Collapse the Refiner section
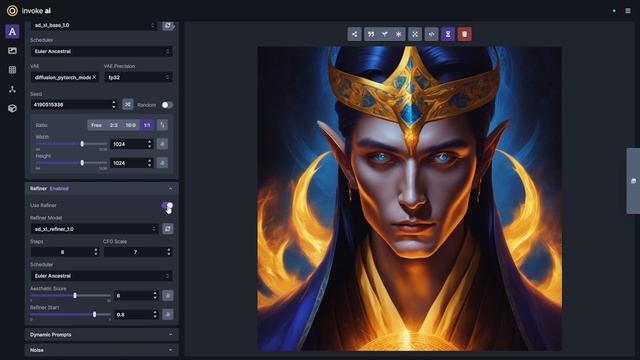This screenshot has height=360, width=640. [x=101, y=189]
